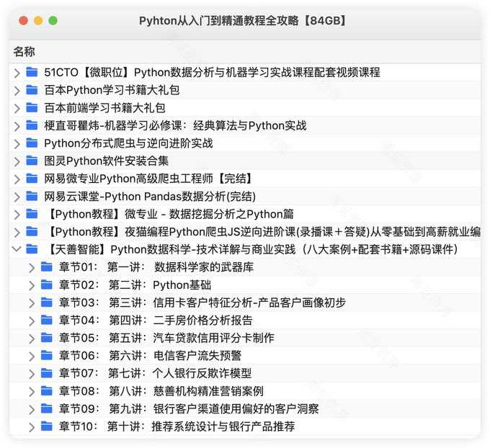This screenshot has height=448, width=490.
Task: Click folder icon of 网易云课堂-Python Pandas数据分析
Action: (32, 196)
